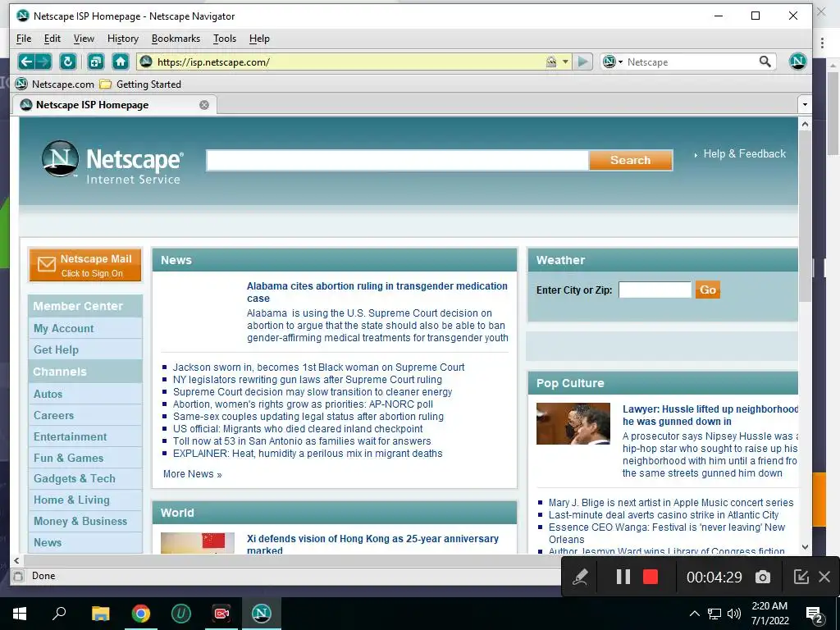Click the address bar URL field
Image resolution: width=840 pixels, height=630 pixels.
coord(348,62)
